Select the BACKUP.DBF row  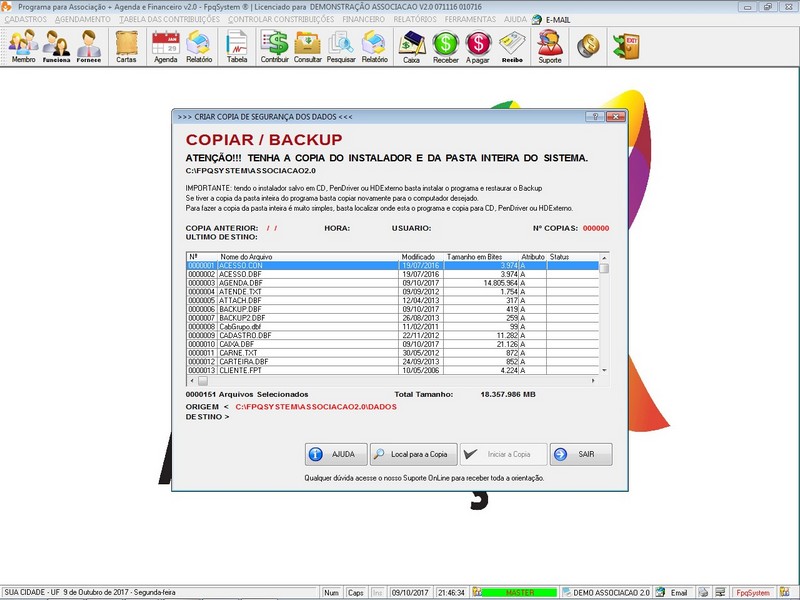(392, 309)
